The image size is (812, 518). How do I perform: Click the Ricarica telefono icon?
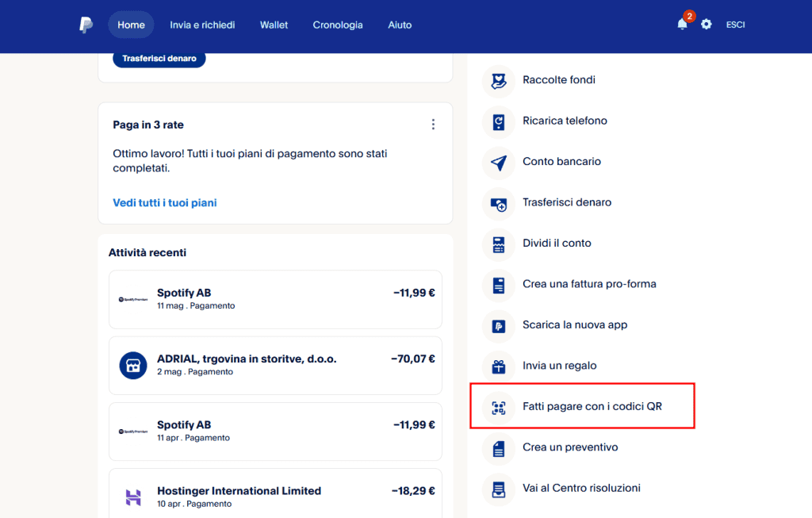(499, 122)
